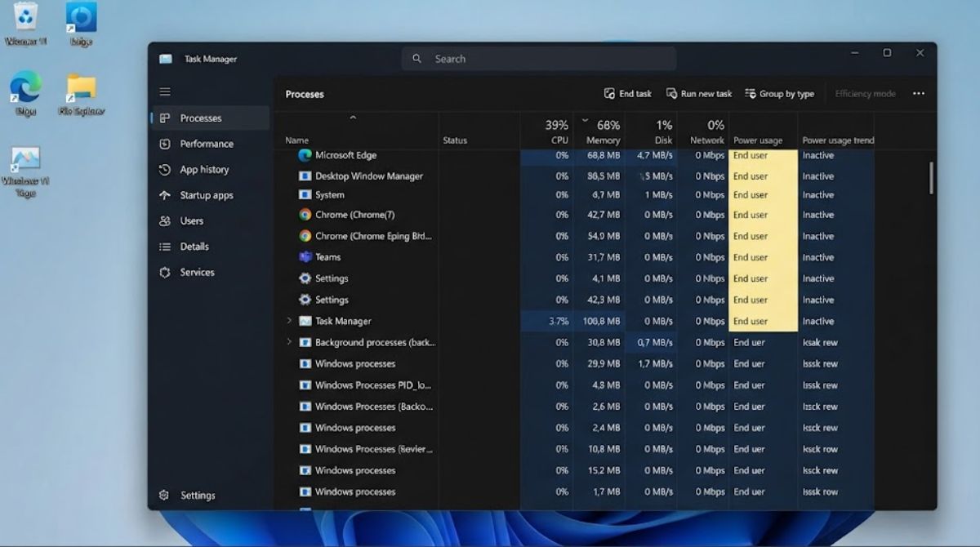Select the Windows Processes (Backo... row name
The width and height of the screenshot is (980, 547).
coord(374,407)
